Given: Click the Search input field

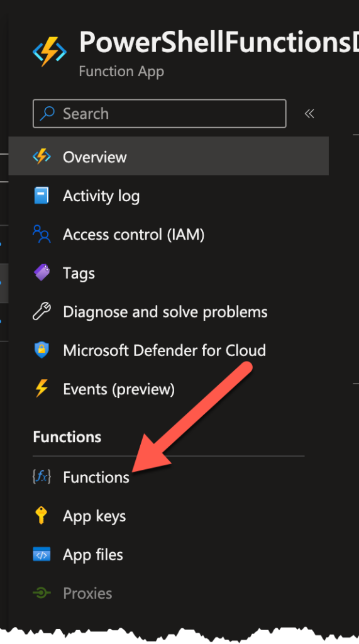Looking at the screenshot, I should pos(159,114).
